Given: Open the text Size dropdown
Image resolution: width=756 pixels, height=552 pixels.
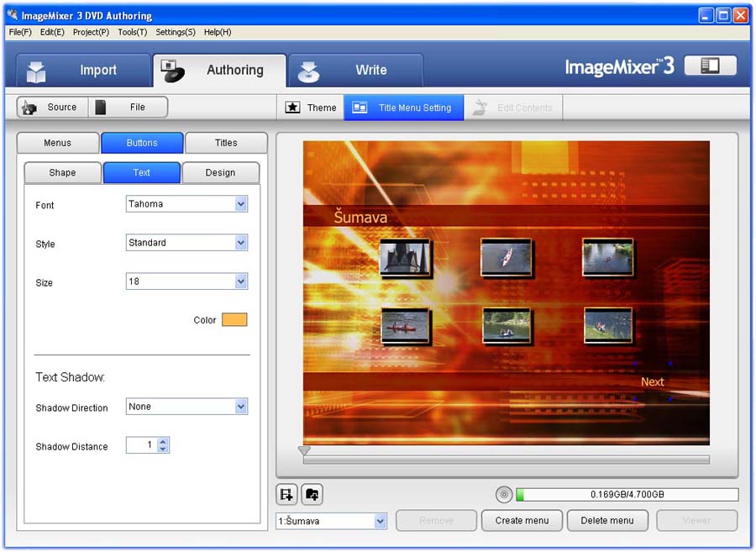Looking at the screenshot, I should (241, 281).
